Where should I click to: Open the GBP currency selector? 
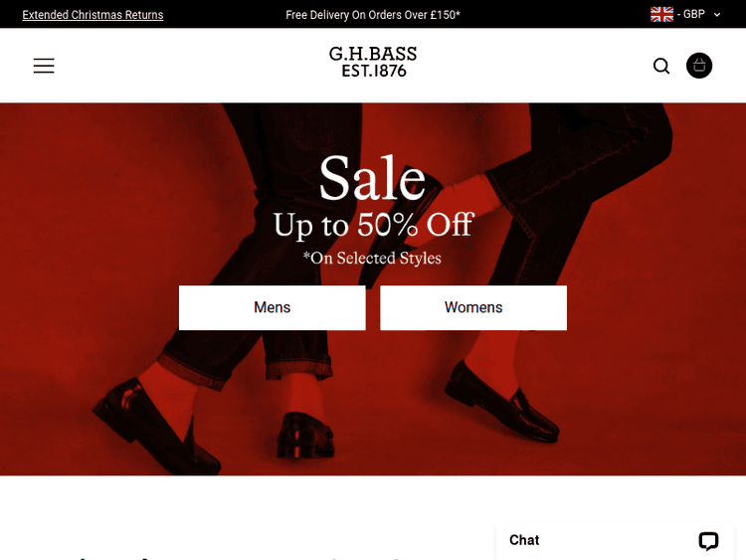pos(685,14)
